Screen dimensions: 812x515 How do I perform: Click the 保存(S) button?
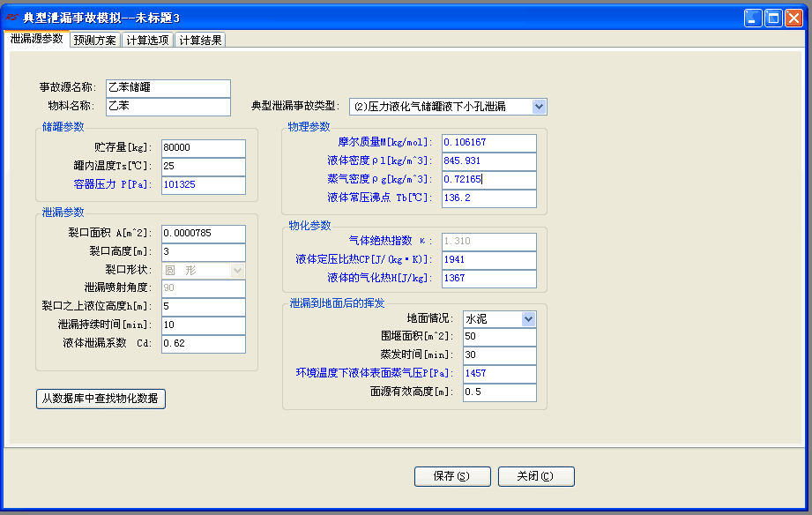click(452, 477)
